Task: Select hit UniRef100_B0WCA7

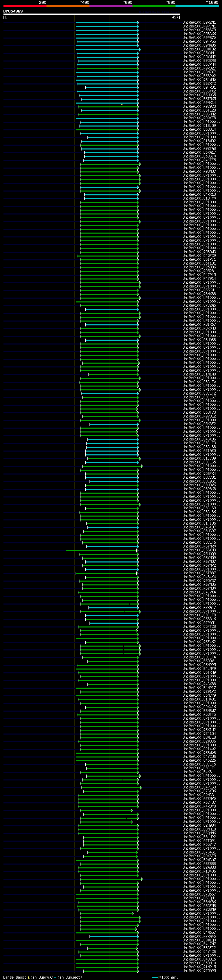Action: (199, 860)
